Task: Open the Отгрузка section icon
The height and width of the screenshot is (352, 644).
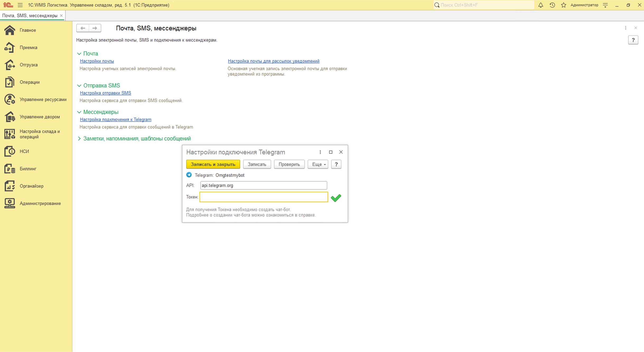Action: coord(10,65)
